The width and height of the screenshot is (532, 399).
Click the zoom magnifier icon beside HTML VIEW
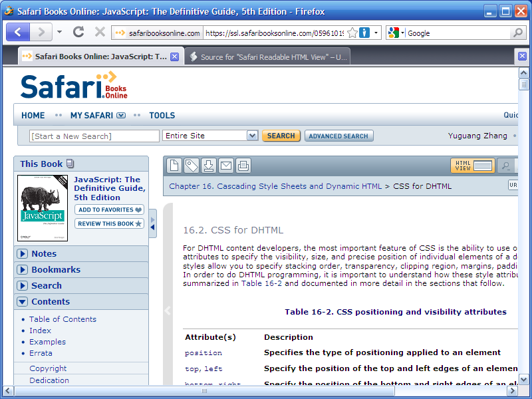tap(505, 166)
